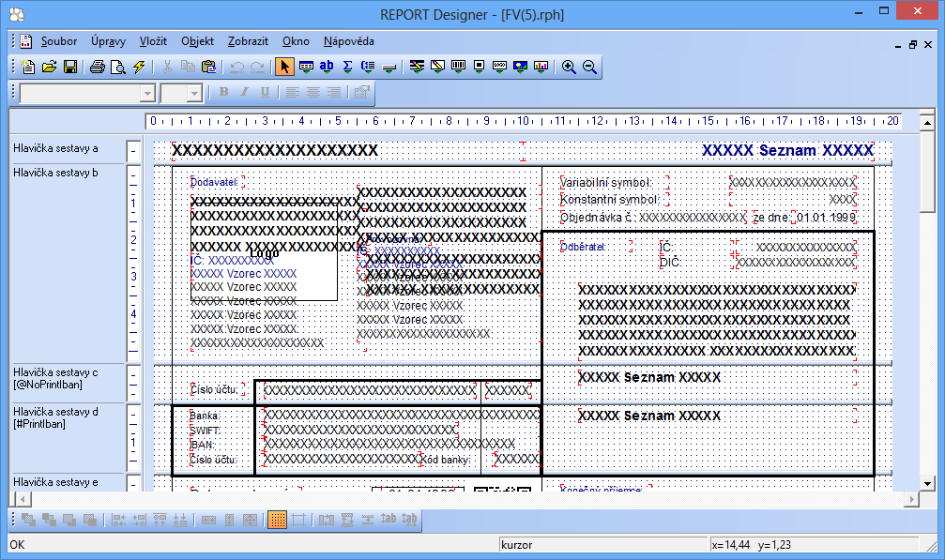
Task: Open the font name dropdown
Action: pos(147,94)
